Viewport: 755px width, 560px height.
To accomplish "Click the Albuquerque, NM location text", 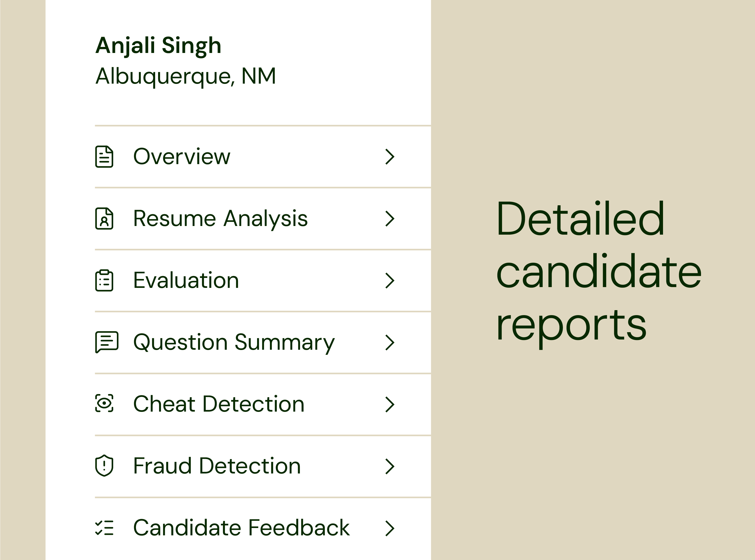I will pos(186,76).
